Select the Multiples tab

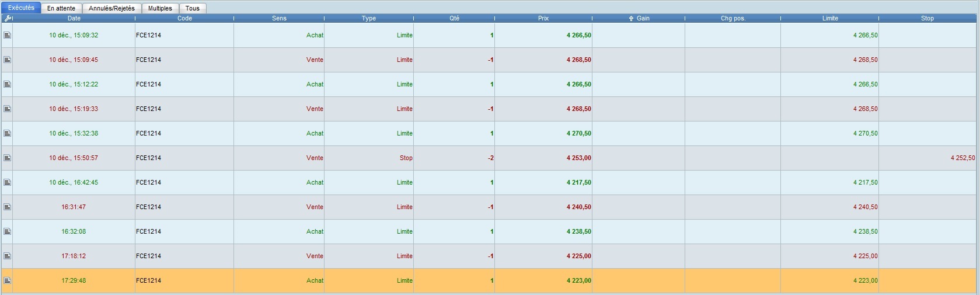click(x=160, y=8)
